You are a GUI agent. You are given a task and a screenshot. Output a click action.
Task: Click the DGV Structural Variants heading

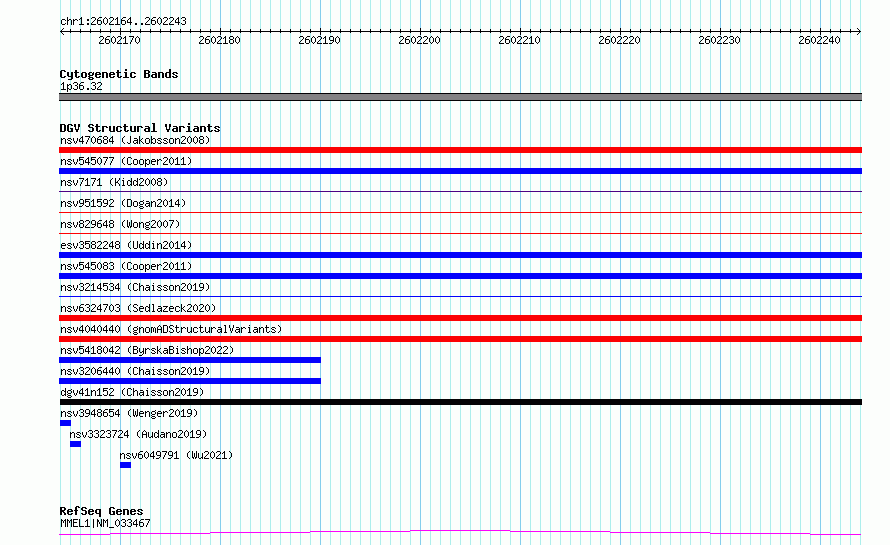click(x=140, y=128)
